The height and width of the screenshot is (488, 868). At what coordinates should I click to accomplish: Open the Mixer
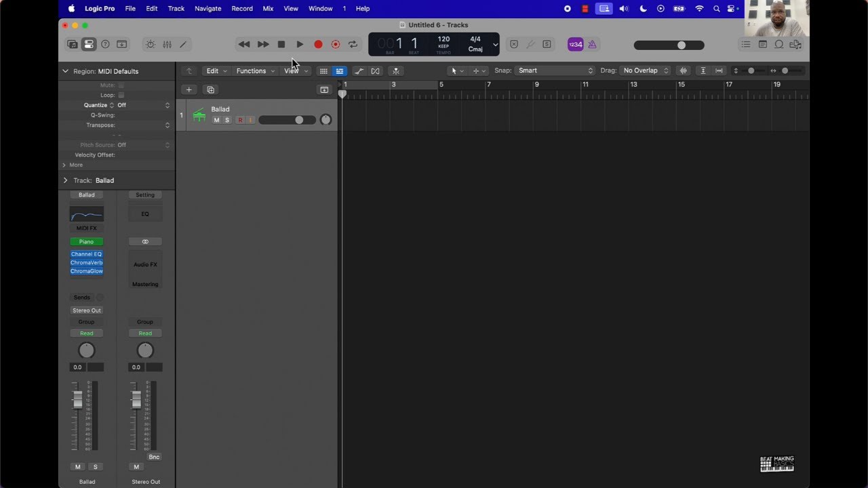(x=167, y=45)
